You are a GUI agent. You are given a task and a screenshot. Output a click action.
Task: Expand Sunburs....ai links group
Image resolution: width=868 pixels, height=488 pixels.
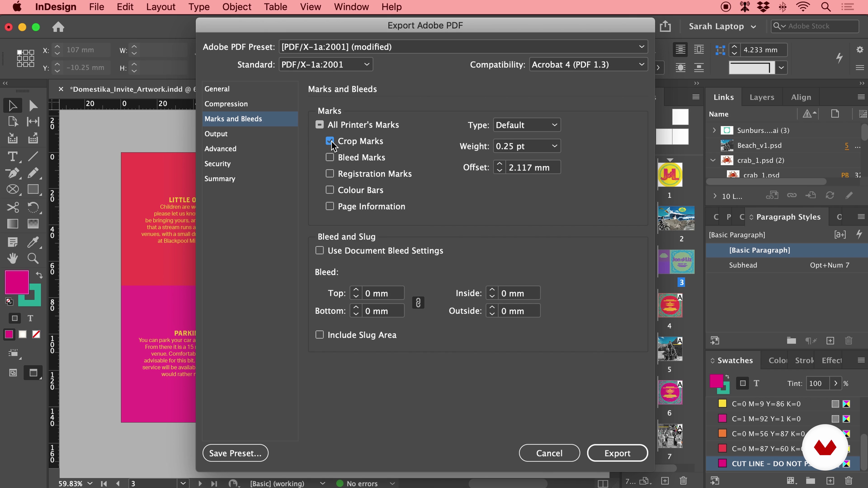[714, 130]
